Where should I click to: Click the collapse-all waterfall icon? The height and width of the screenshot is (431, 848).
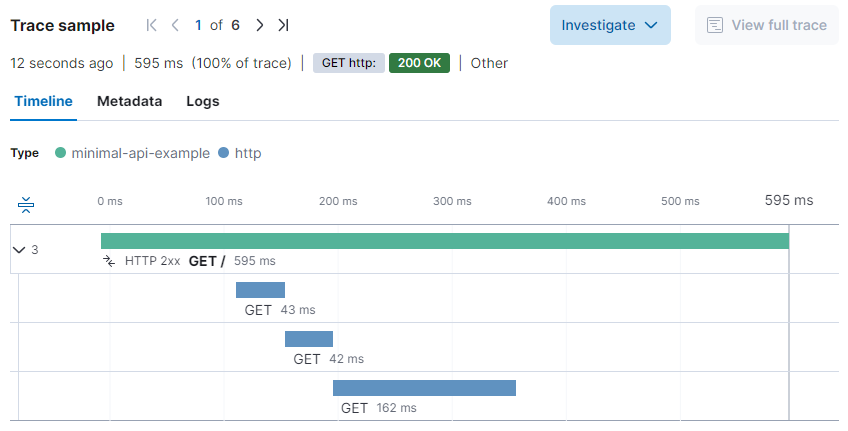(x=27, y=205)
